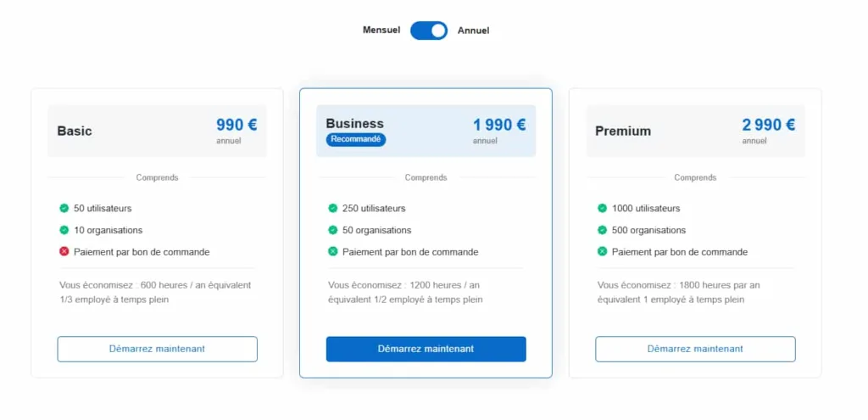Click the 990 € annual price
The image size is (868, 420).
[x=236, y=125]
